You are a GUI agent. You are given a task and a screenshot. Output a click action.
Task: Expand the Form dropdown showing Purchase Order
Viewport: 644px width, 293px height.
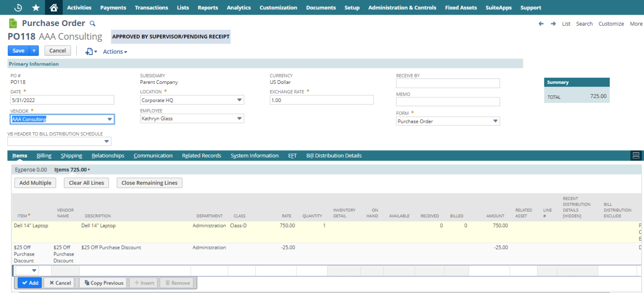(x=496, y=121)
